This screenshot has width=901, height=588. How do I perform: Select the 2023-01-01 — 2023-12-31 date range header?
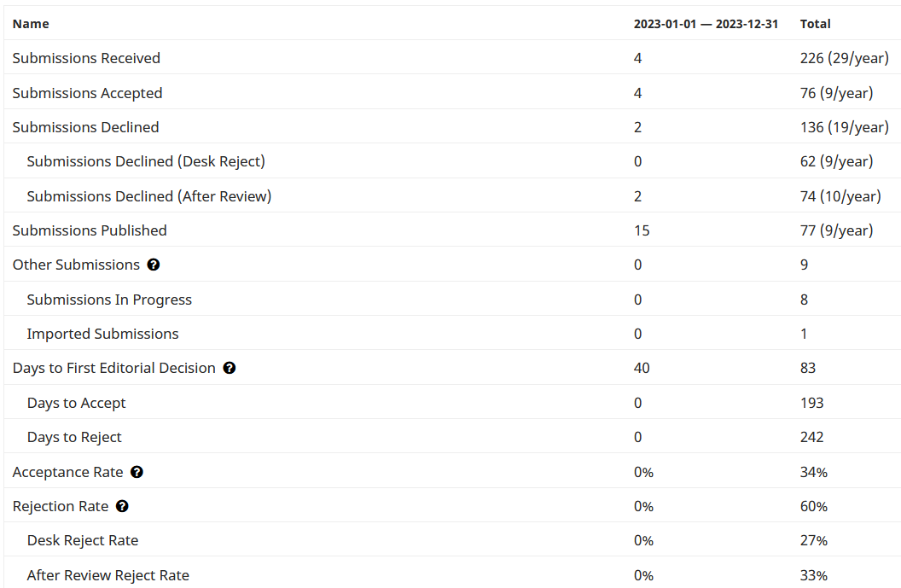click(x=706, y=24)
